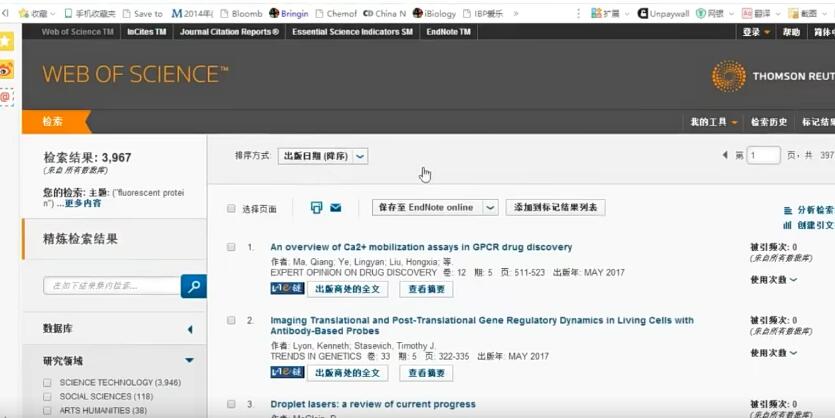This screenshot has height=418, width=835.
Task: Click the print results icon
Action: (316, 208)
